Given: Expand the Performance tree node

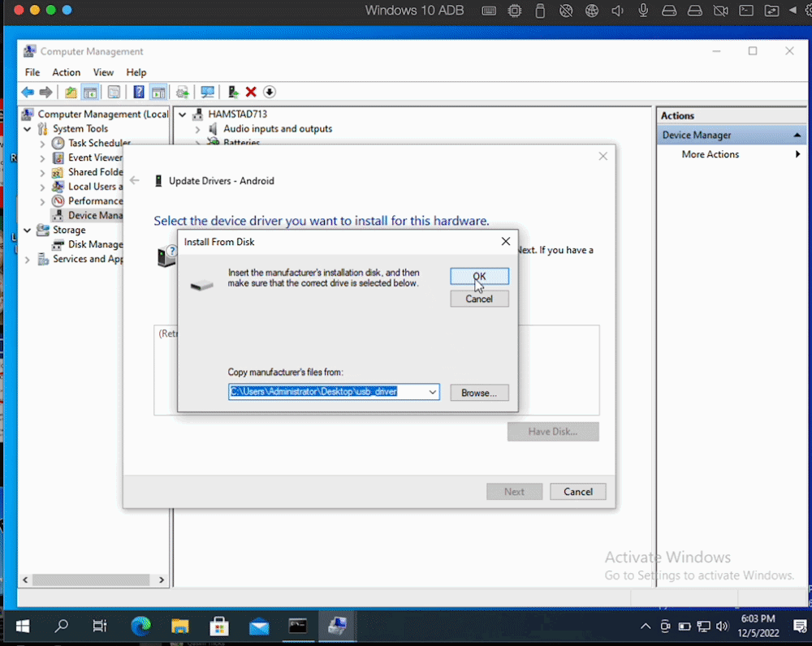Looking at the screenshot, I should click(x=42, y=201).
